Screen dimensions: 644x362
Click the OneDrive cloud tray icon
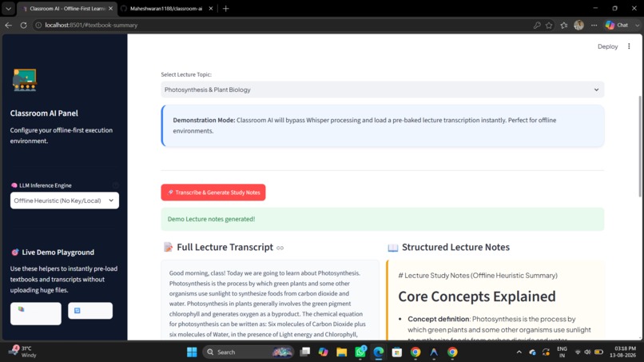(x=533, y=352)
